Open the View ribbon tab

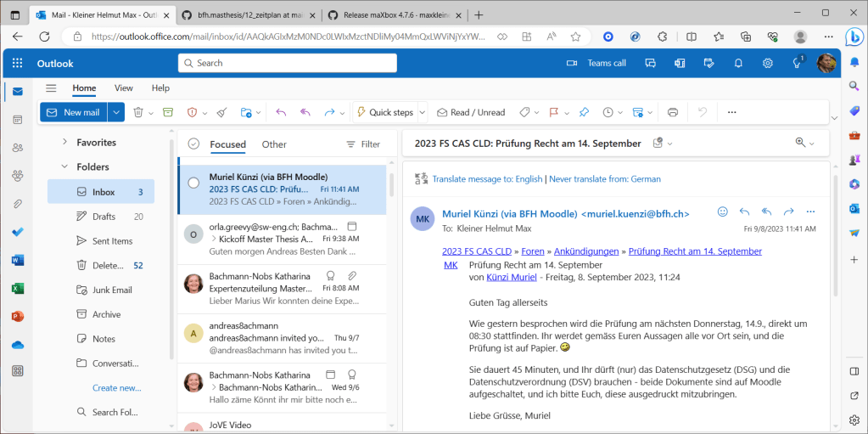pyautogui.click(x=124, y=87)
